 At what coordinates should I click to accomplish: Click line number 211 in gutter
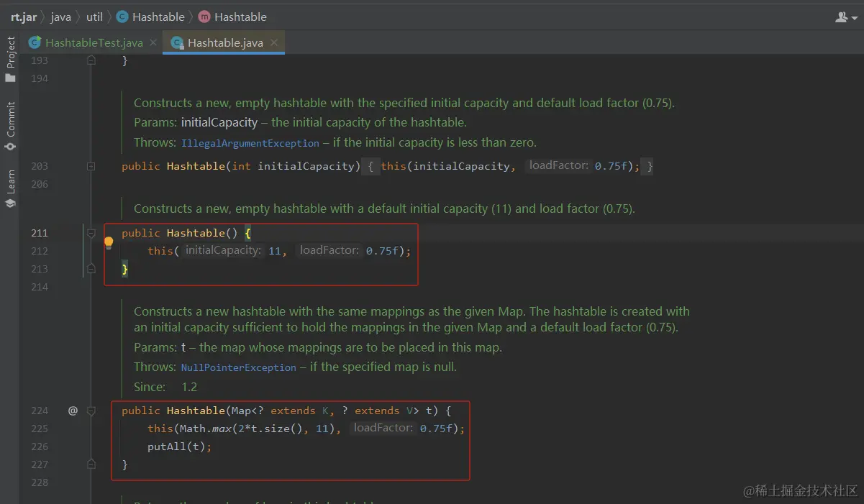click(x=40, y=233)
